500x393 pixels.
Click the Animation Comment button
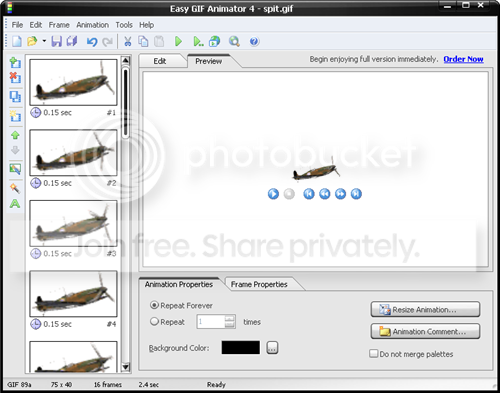point(425,331)
